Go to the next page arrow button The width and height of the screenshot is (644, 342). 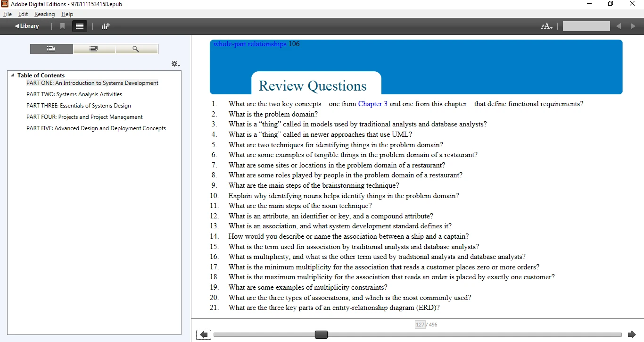click(x=632, y=334)
